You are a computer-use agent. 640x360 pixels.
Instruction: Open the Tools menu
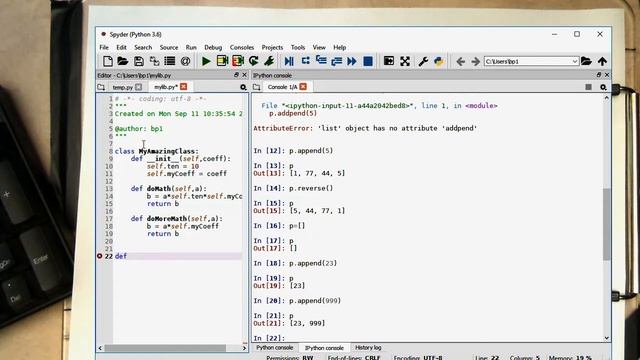pyautogui.click(x=298, y=47)
